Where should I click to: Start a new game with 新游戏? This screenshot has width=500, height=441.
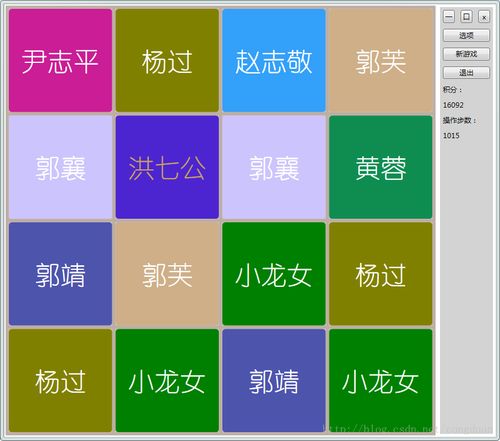click(x=466, y=54)
